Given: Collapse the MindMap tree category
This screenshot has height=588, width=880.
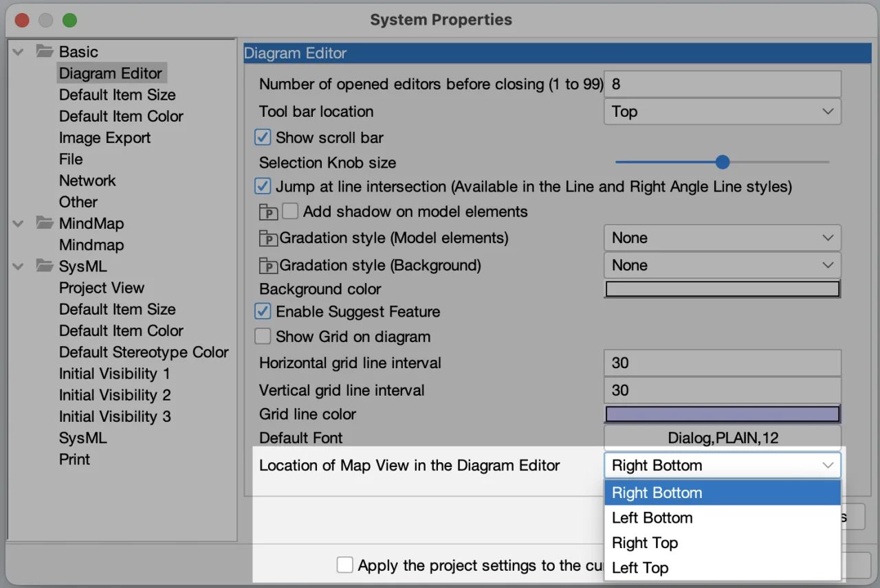Looking at the screenshot, I should point(19,224).
